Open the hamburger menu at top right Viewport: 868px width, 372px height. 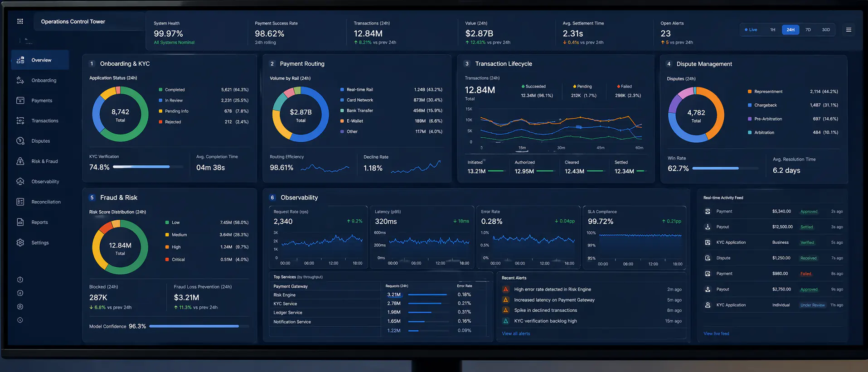click(849, 30)
